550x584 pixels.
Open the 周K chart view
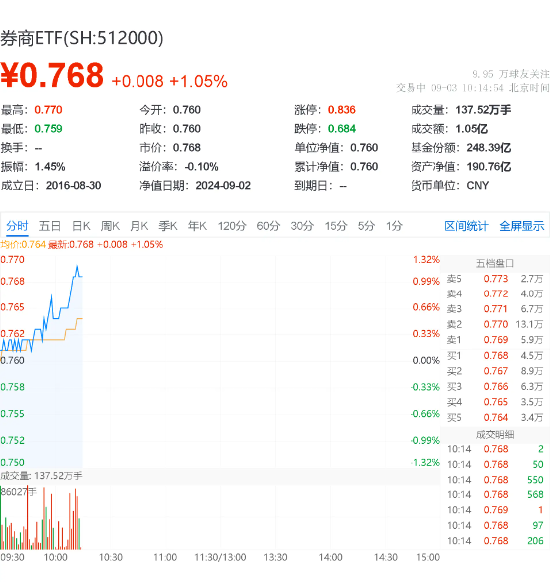(110, 226)
